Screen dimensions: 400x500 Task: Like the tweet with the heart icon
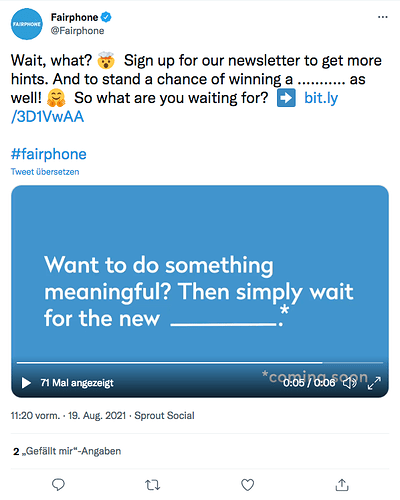point(247,485)
